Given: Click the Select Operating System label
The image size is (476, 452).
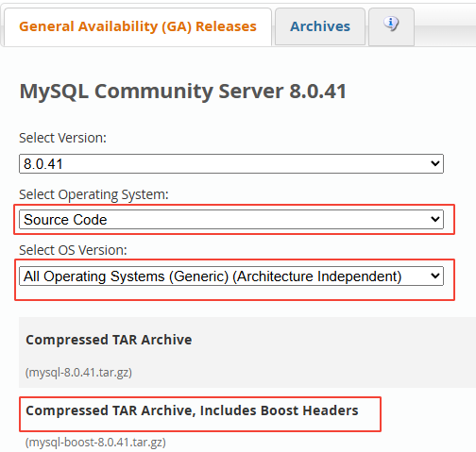Looking at the screenshot, I should [93, 194].
